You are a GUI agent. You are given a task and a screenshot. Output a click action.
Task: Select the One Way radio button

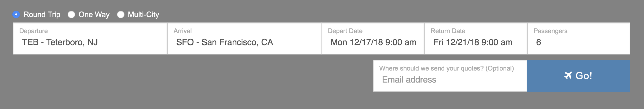(x=71, y=14)
